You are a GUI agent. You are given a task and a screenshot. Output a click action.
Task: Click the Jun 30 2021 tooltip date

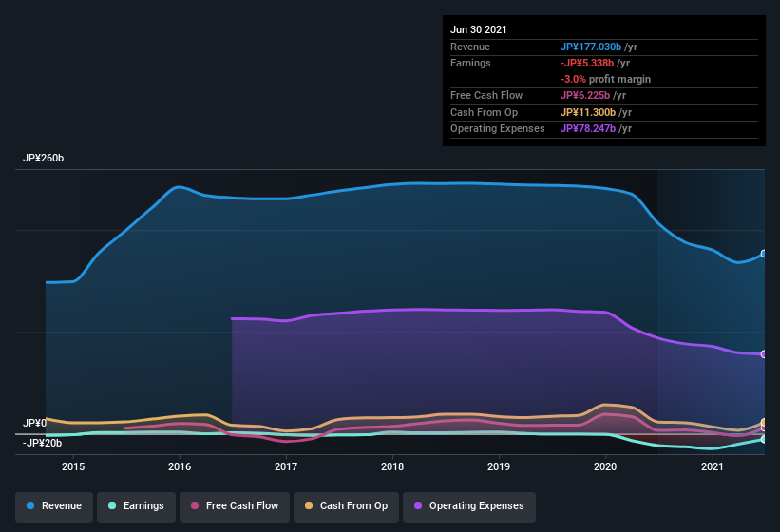tap(479, 29)
